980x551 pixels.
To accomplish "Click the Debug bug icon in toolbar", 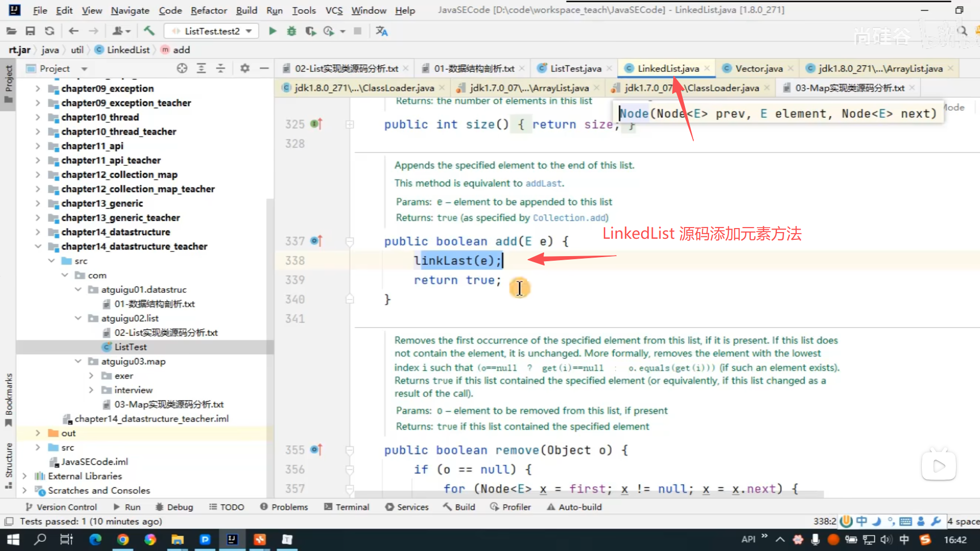I will 291,31.
